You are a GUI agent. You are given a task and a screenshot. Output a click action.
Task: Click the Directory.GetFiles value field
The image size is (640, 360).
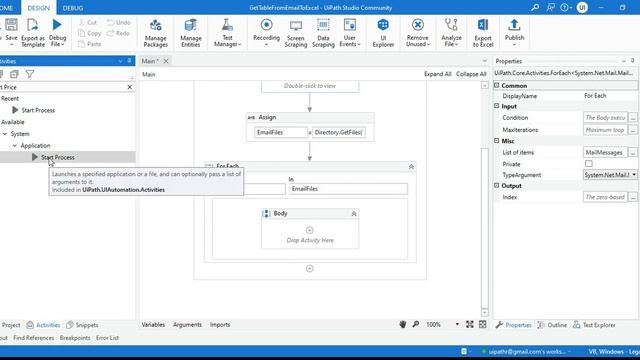pyautogui.click(x=338, y=132)
